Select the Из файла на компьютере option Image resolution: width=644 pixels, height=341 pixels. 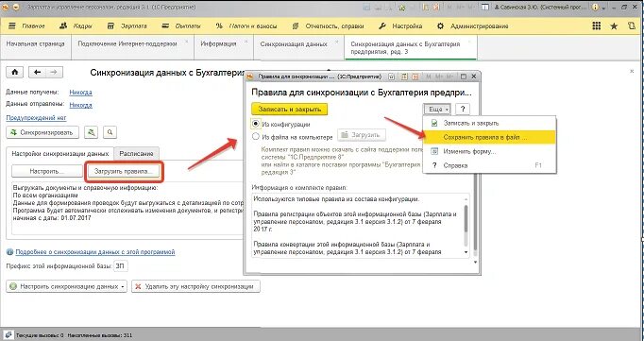pyautogui.click(x=256, y=136)
